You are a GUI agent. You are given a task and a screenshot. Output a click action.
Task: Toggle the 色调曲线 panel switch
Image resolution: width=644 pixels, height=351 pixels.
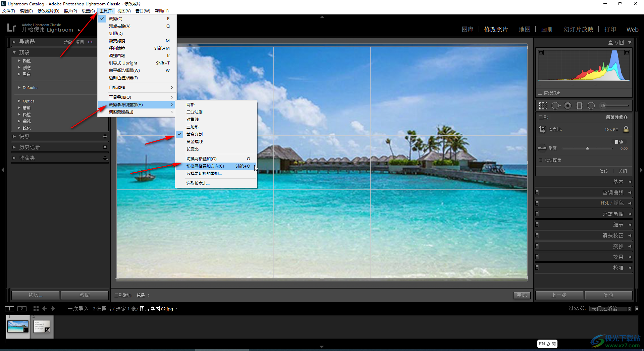point(537,192)
